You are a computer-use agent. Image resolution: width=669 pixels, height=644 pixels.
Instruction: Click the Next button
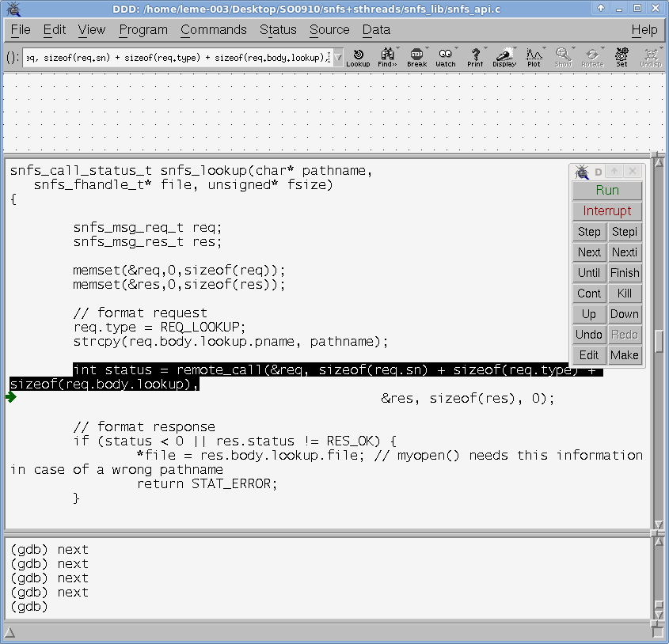tap(589, 252)
